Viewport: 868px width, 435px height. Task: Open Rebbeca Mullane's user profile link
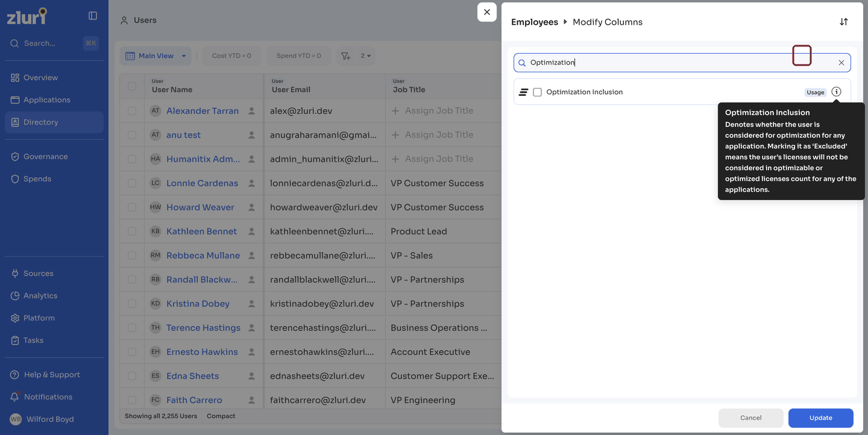point(203,255)
